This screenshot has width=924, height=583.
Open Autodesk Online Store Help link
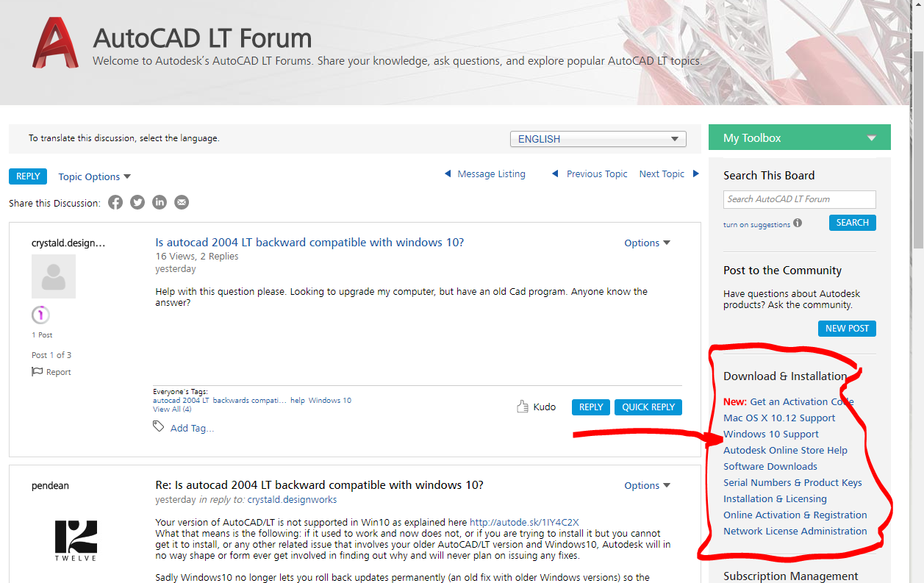click(785, 451)
